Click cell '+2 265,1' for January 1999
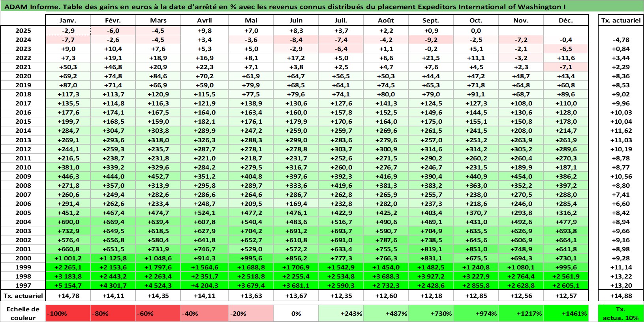Image resolution: width=644 pixels, height=322 pixels. point(68,267)
